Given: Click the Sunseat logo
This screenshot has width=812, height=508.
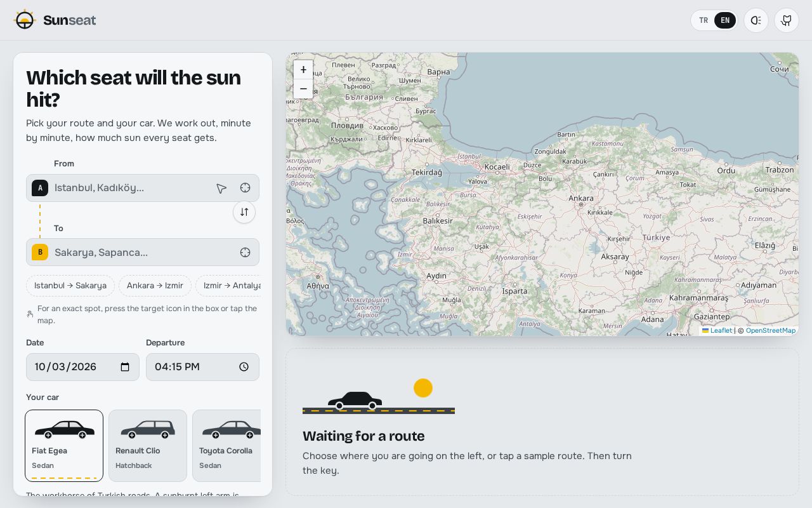Looking at the screenshot, I should (x=55, y=20).
